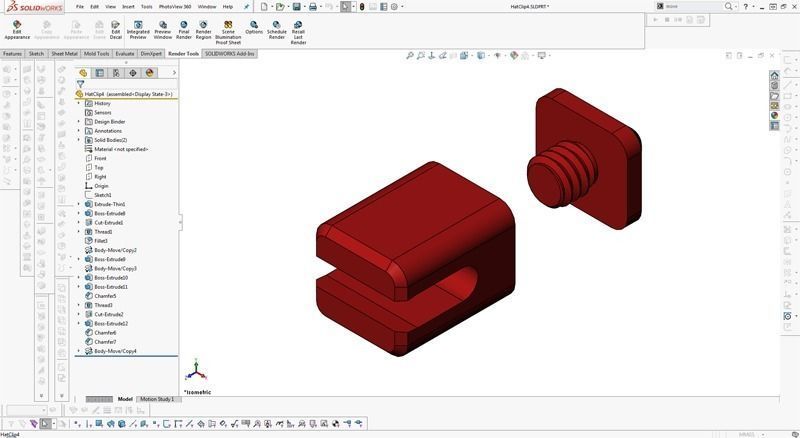Viewport: 800px width, 438px height.
Task: Switch to the Motion Study 1 tab
Action: point(157,399)
